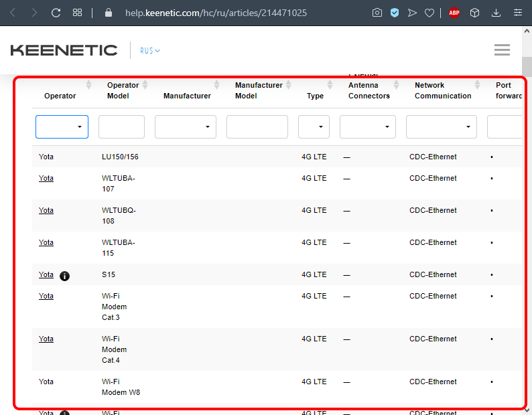Open the Network Communication filter dropdown
The image size is (532, 415).
(x=442, y=127)
